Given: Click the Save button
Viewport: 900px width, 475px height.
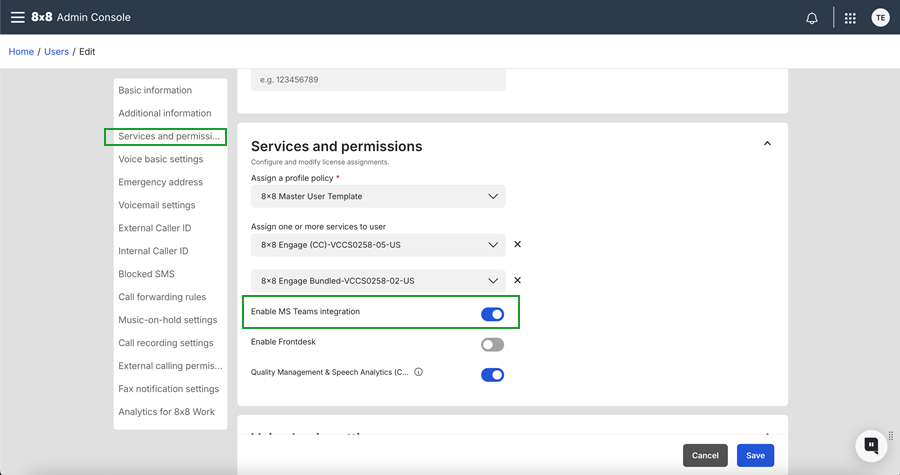Looking at the screenshot, I should tap(755, 455).
